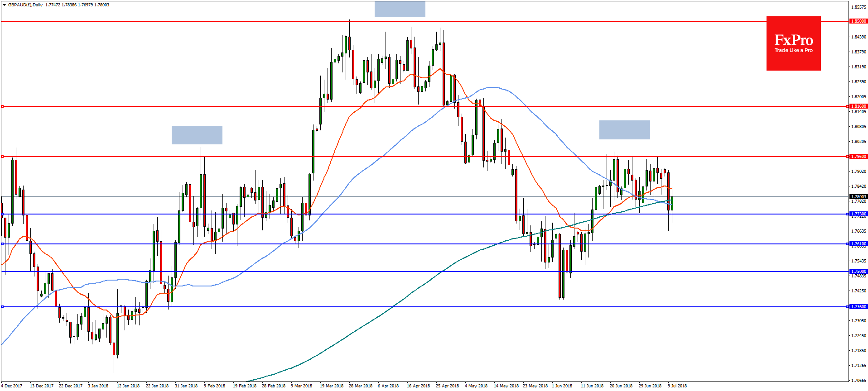Select the blue rectangle above February 2018 candles
This screenshot has height=391, width=868.
click(197, 135)
